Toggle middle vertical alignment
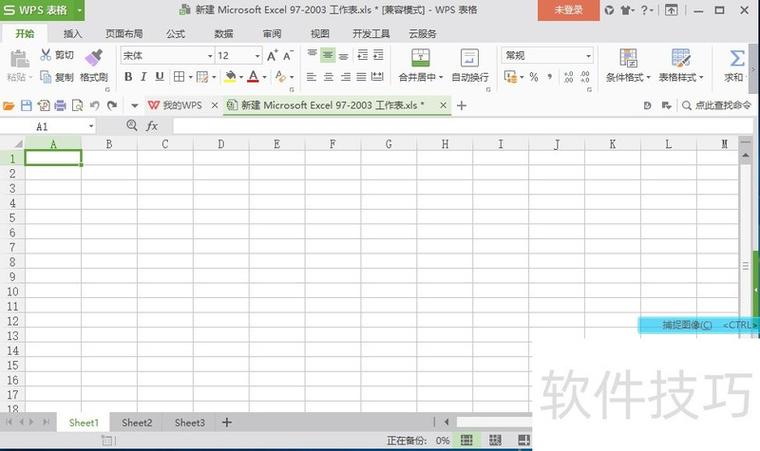The width and height of the screenshot is (760, 451). (328, 55)
